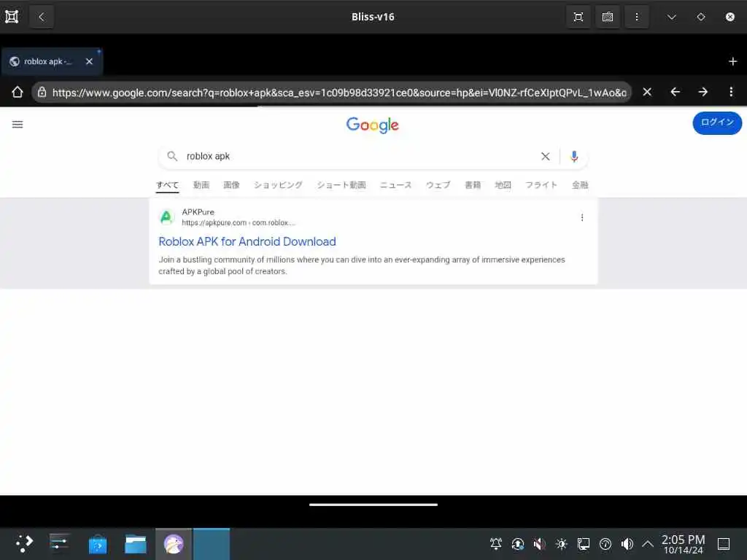
Task: Open the display configuration tray icon
Action: (x=583, y=544)
